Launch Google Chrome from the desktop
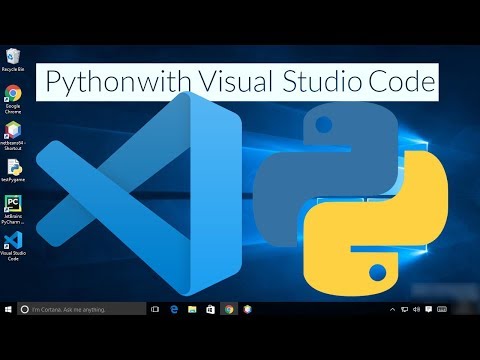 [13, 99]
